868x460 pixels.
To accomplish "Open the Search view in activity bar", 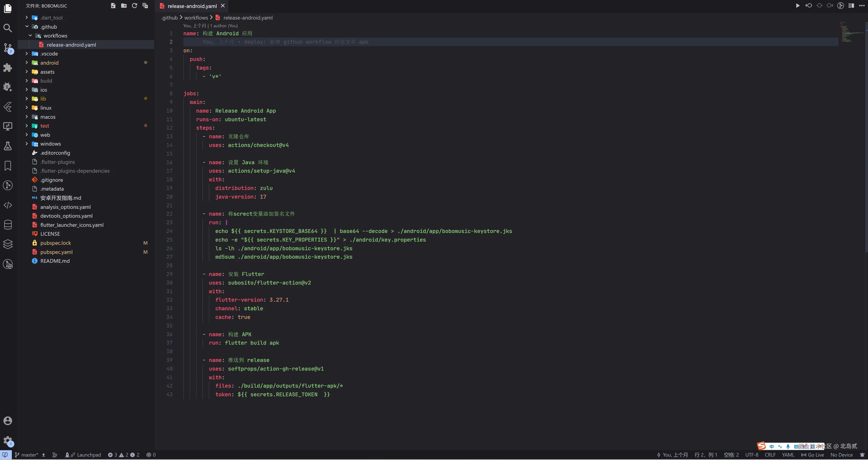I will coord(8,28).
